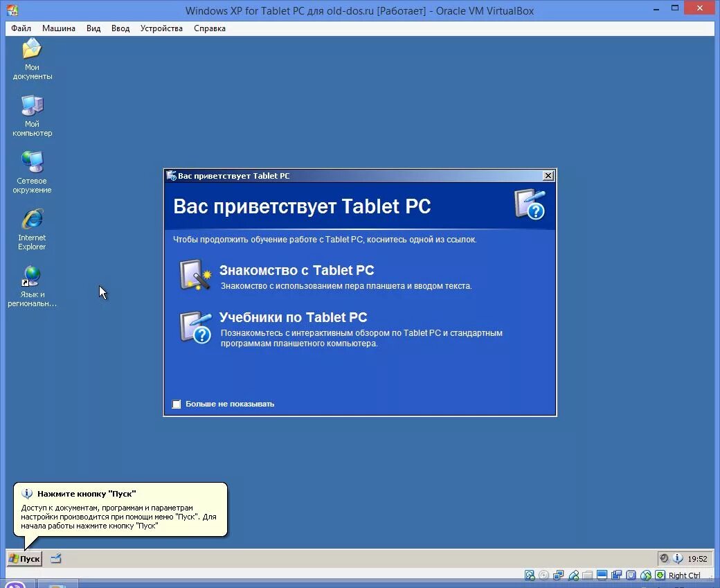Launch Internet Explorer from the desktop

[31, 218]
